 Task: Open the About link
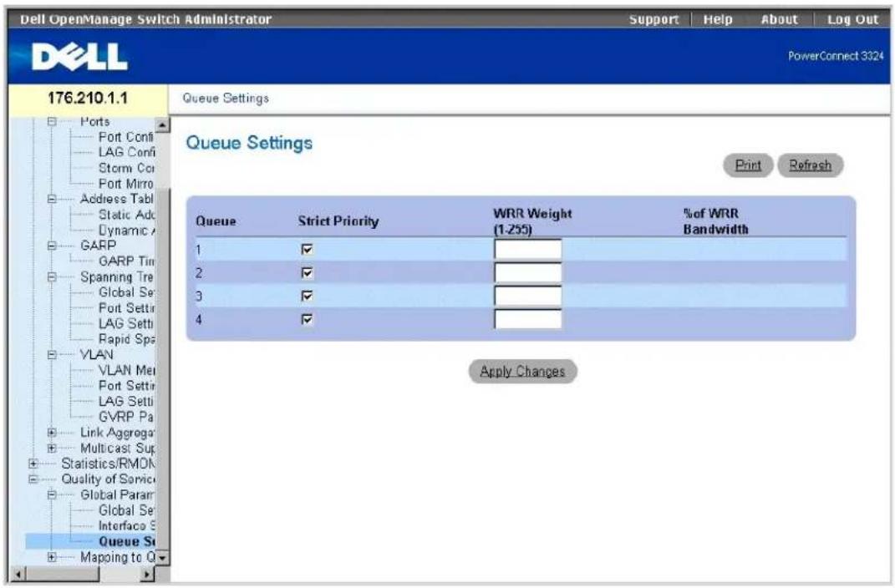[x=779, y=19]
